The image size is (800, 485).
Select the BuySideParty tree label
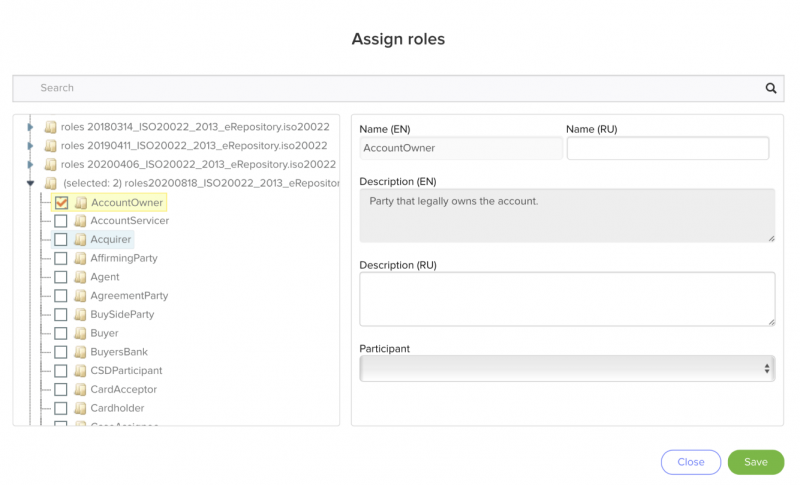[122, 315]
